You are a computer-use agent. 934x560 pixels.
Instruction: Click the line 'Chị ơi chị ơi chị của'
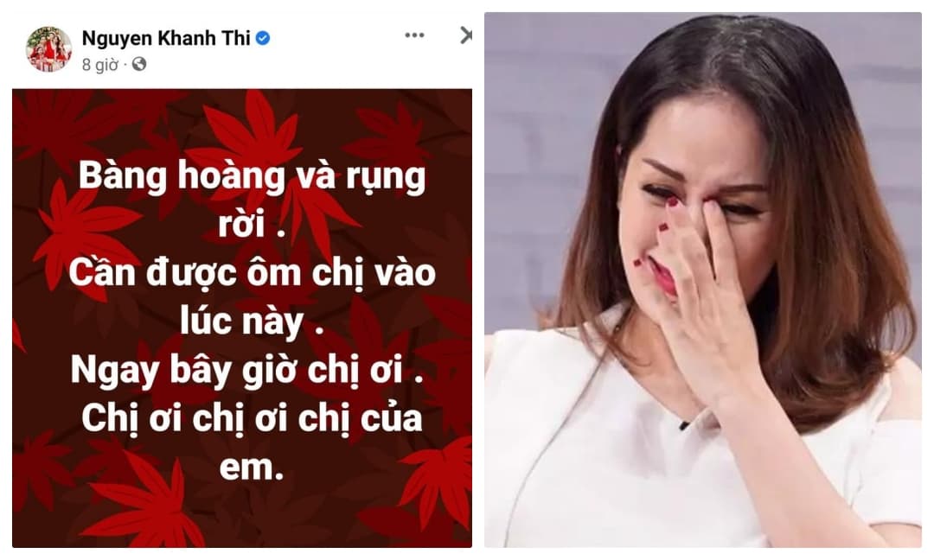[252, 419]
